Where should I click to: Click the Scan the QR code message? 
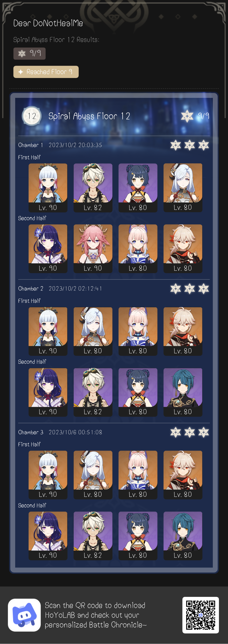click(96, 615)
